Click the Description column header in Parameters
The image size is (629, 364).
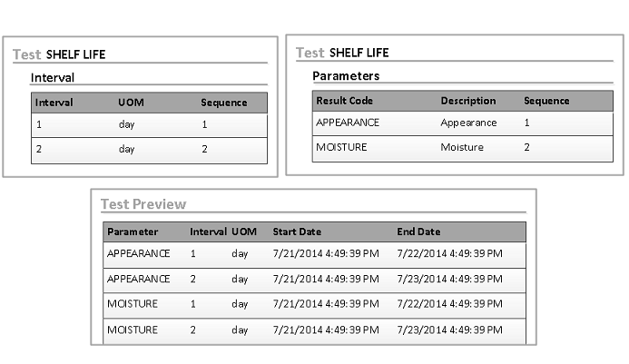pos(467,101)
